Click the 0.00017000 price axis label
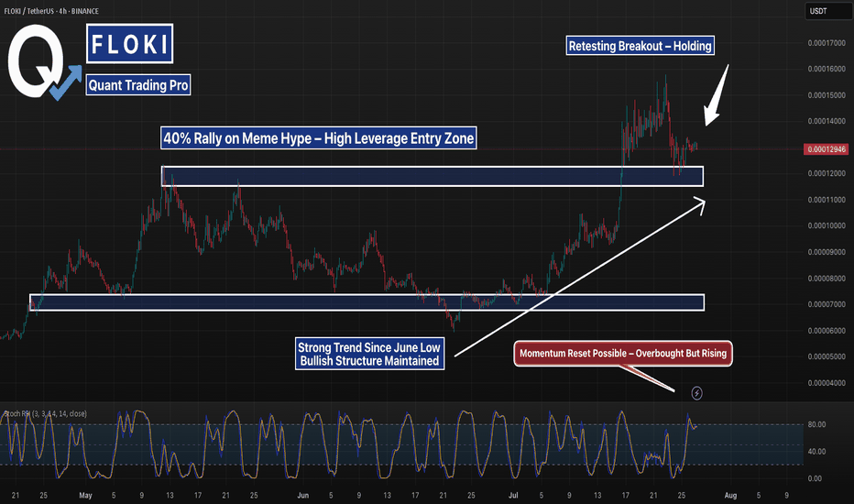Image resolution: width=854 pixels, height=504 pixels. click(x=827, y=43)
